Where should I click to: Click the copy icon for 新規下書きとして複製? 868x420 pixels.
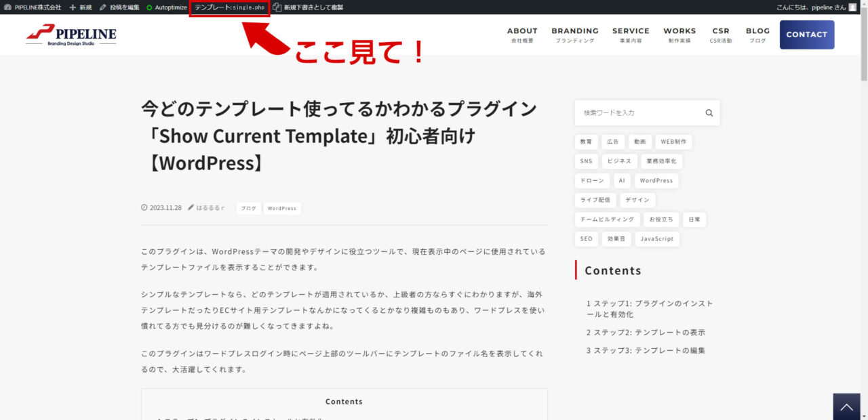[277, 7]
